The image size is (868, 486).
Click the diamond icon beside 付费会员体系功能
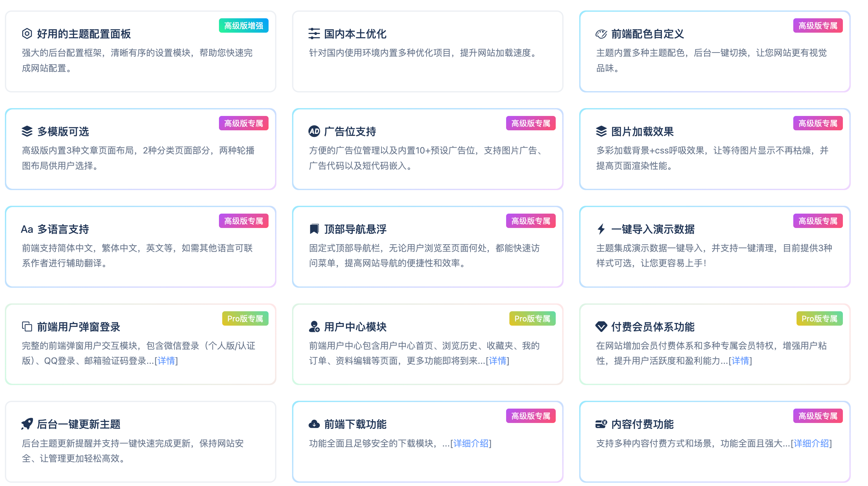601,327
